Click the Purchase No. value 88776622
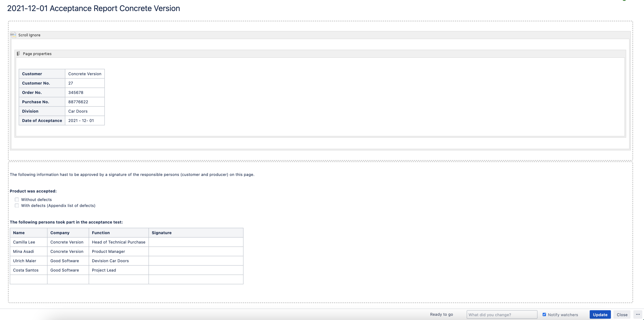Viewport: 644px width, 320px height. (x=78, y=102)
